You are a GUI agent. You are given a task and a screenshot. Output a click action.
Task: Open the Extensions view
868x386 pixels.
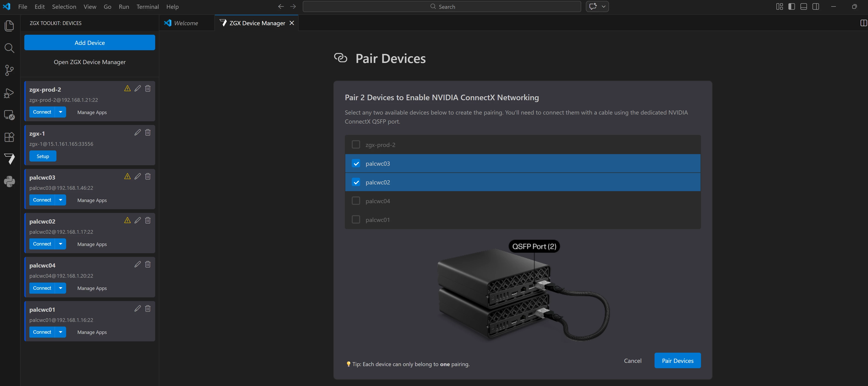(x=9, y=137)
